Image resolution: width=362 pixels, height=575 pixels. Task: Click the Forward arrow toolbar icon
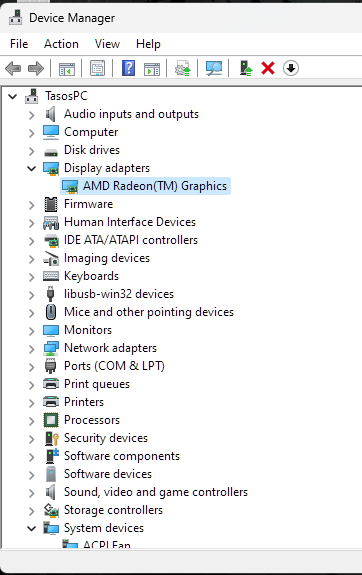click(x=36, y=68)
